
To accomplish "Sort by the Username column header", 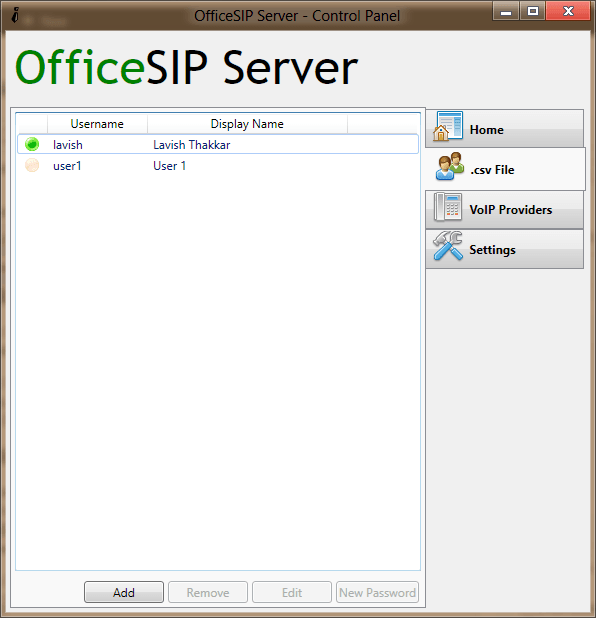I will pos(97,124).
